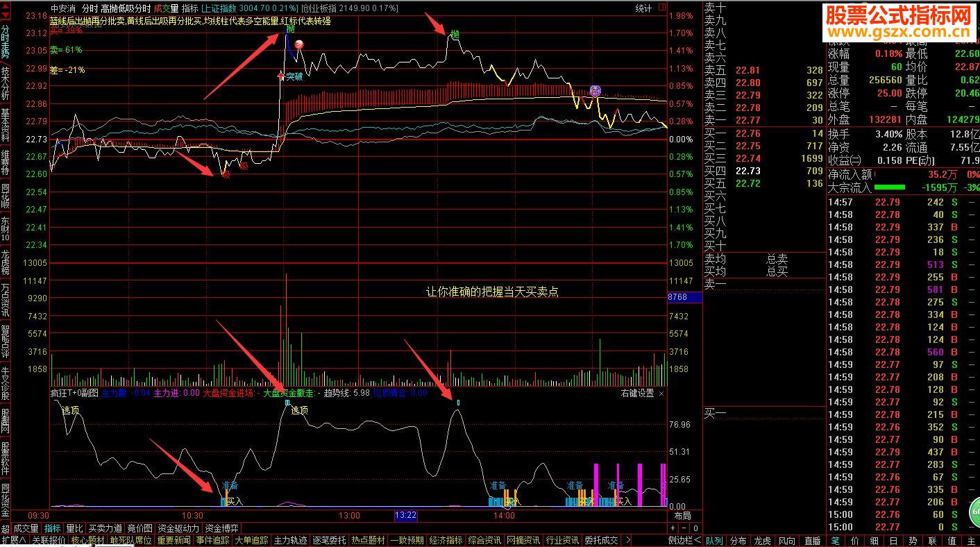Expand the 扩展 bottom panel
The width and height of the screenshot is (980, 547).
point(14,540)
